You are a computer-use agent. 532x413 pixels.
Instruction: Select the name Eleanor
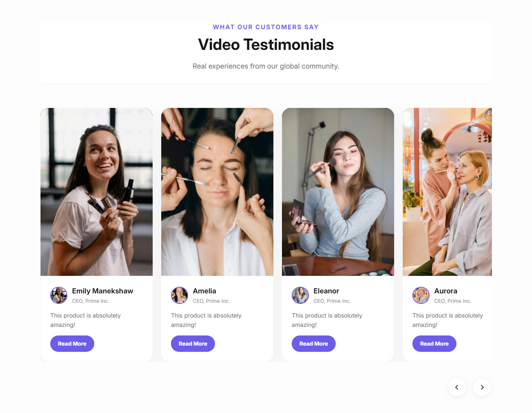(x=326, y=291)
